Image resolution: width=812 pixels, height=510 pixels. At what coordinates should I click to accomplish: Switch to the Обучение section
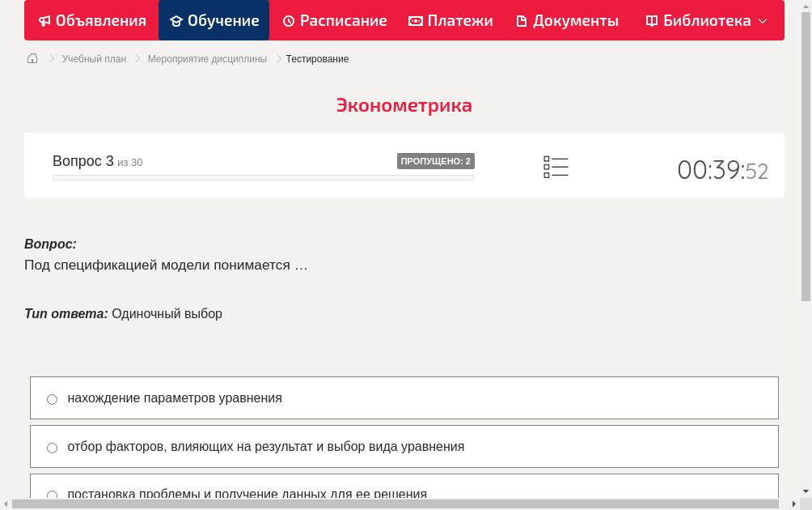point(214,20)
